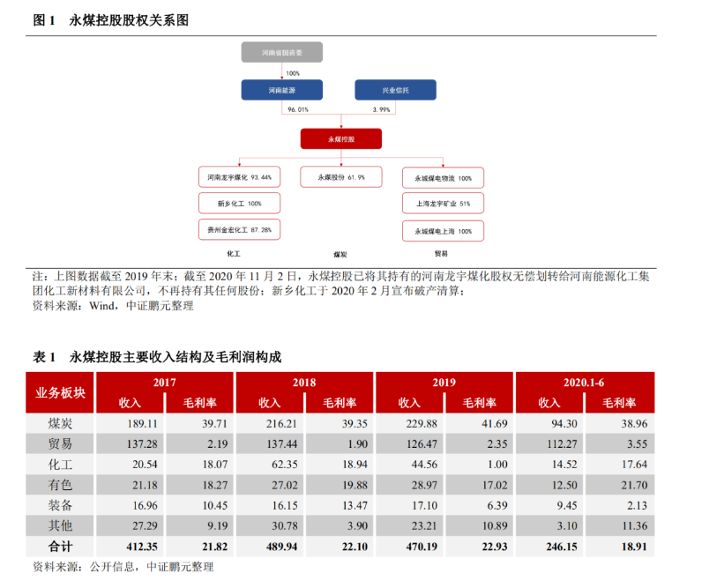Click the 2017 column header
This screenshot has height=588, width=709.
click(x=165, y=383)
